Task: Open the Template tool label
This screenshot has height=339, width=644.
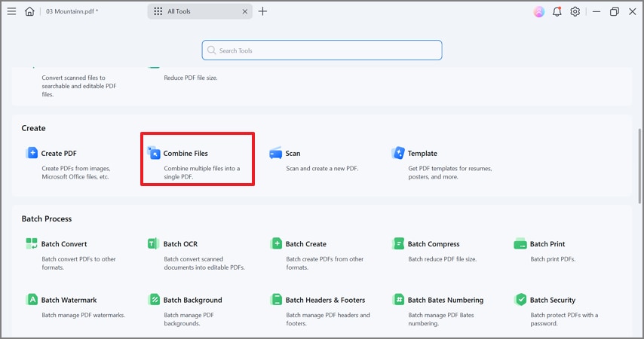Action: click(422, 154)
